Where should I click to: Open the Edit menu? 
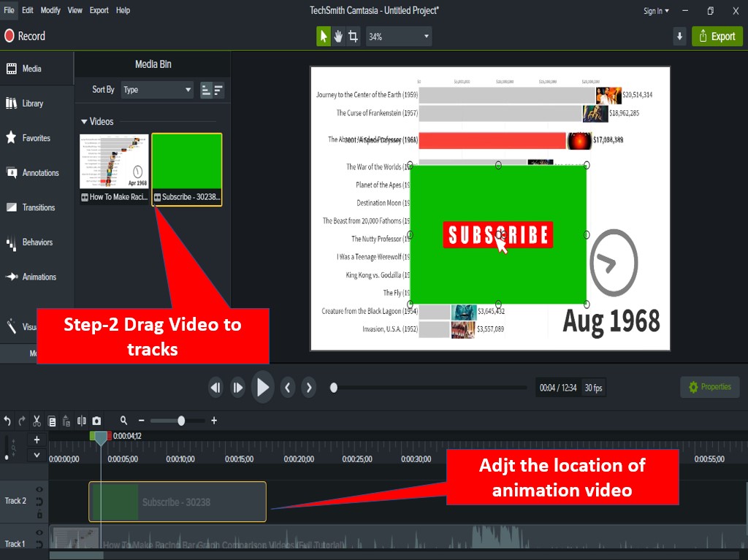[28, 10]
